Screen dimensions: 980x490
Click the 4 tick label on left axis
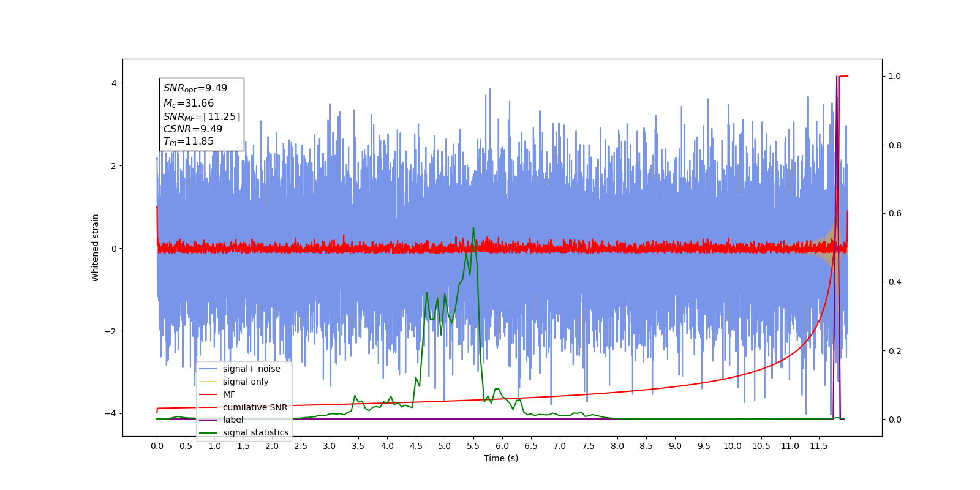click(x=114, y=83)
